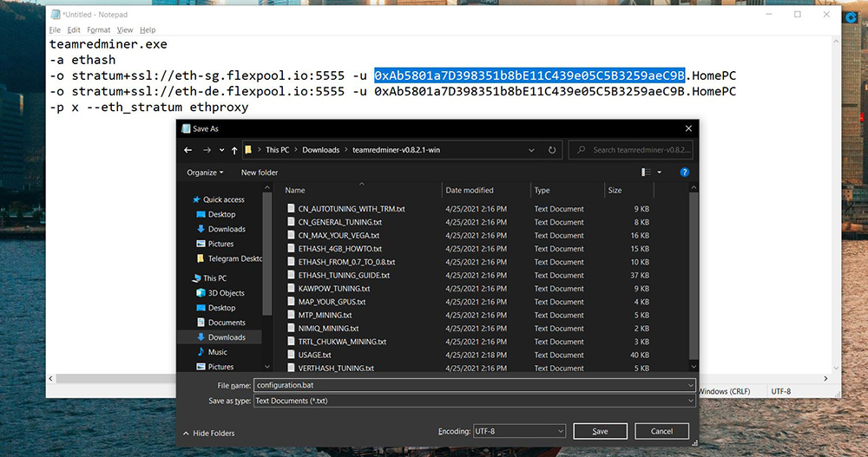Click file list vertical scrollbar
Screen dimensions: 868x457
click(x=694, y=277)
